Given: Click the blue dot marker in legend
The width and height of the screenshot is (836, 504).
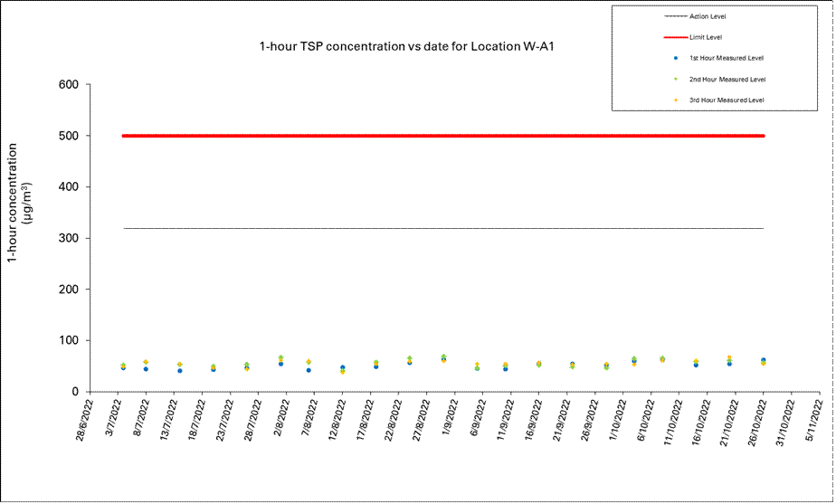Looking at the screenshot, I should coord(678,58).
